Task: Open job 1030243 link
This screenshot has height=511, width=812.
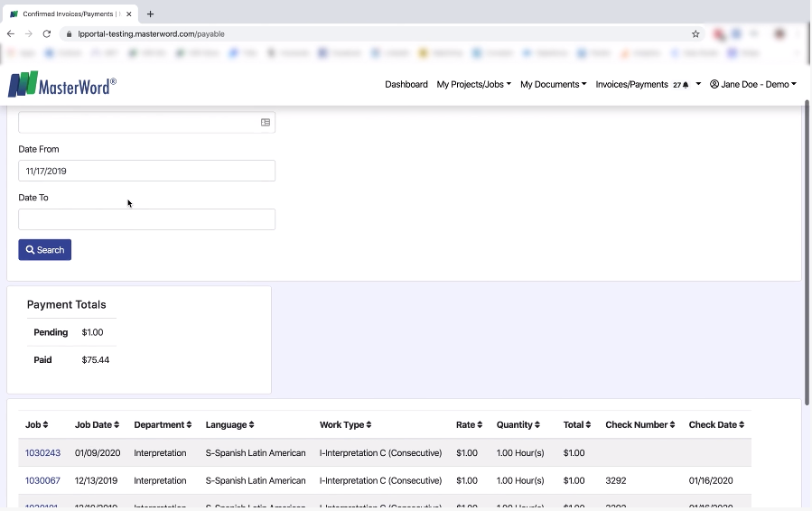Action: point(42,453)
